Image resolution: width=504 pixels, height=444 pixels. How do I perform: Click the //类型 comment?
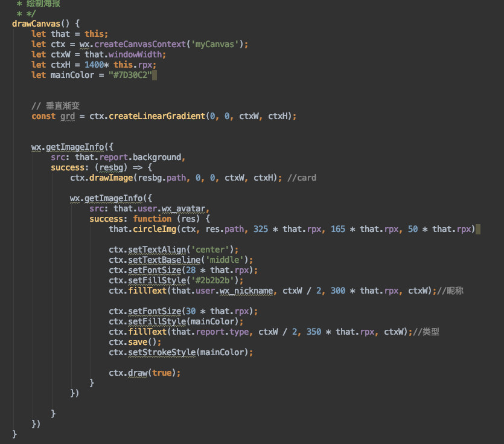(x=426, y=332)
